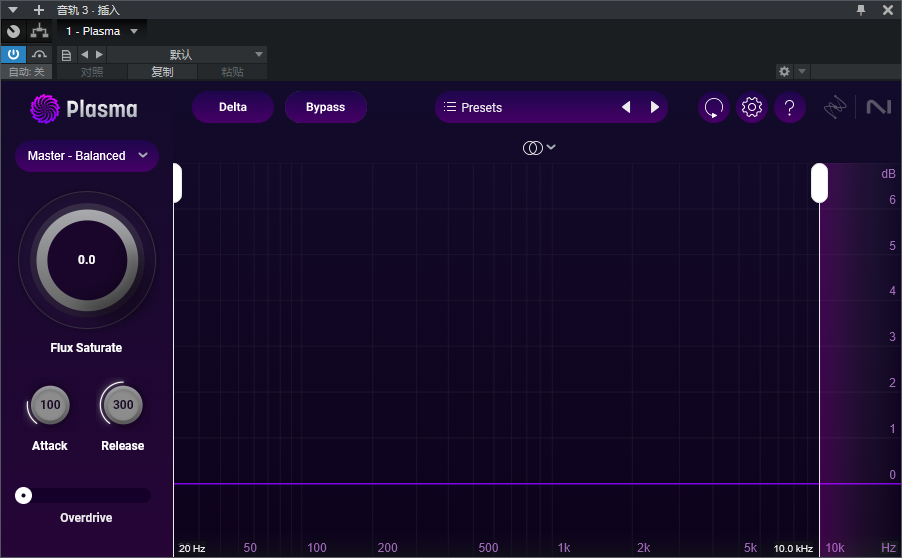Click the 粘贴 paste button

coord(232,71)
